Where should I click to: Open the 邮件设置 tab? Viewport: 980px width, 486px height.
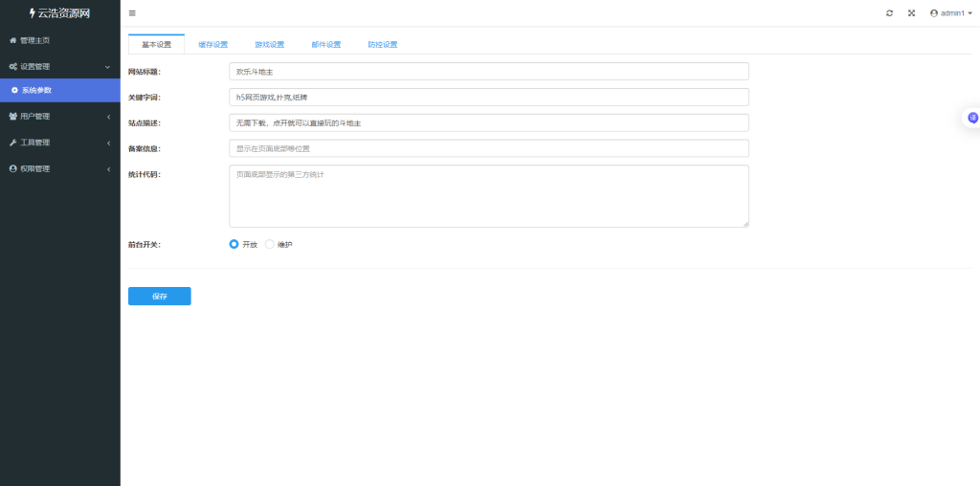coord(325,45)
